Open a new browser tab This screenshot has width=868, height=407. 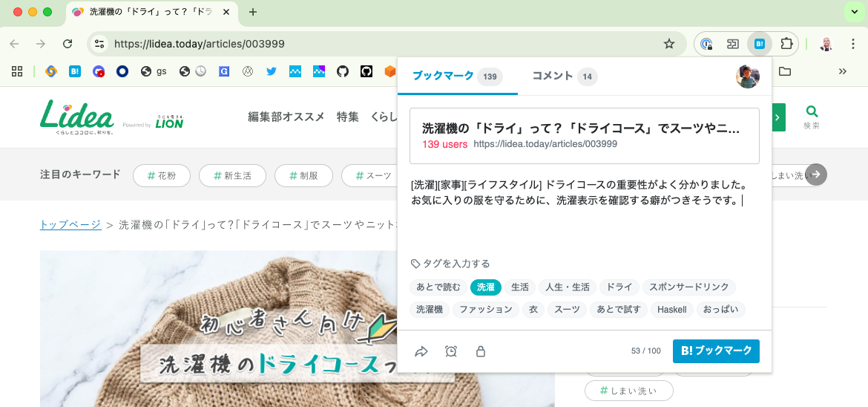tap(253, 12)
